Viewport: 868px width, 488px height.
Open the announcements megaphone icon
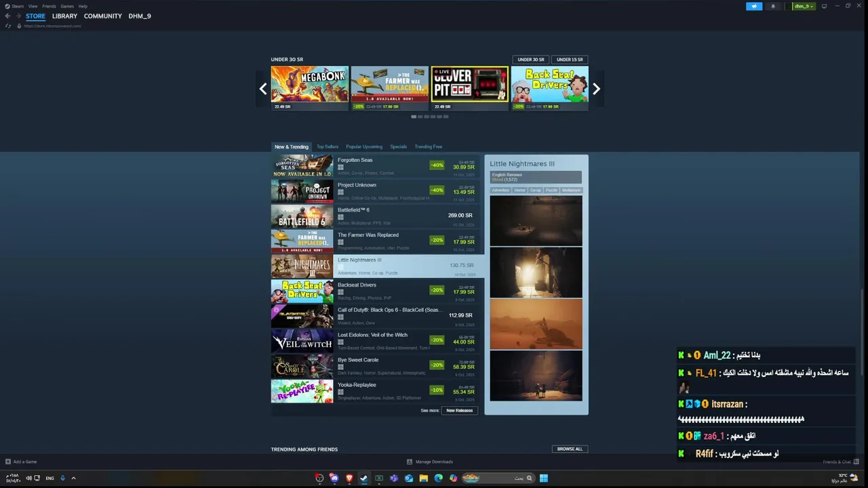[x=754, y=6]
